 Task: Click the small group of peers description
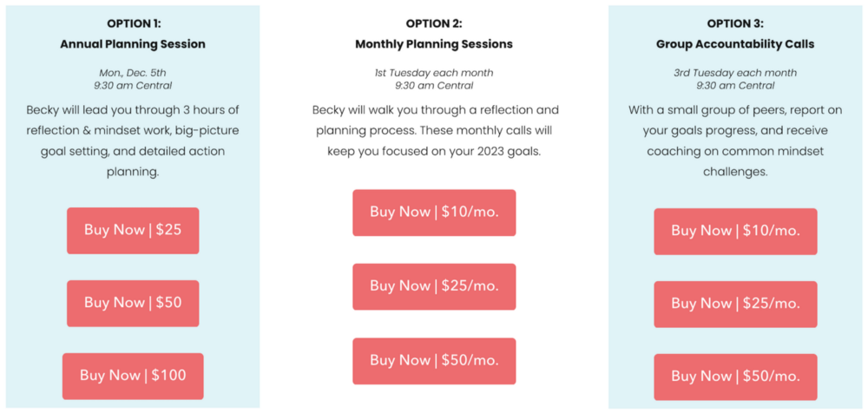735,141
